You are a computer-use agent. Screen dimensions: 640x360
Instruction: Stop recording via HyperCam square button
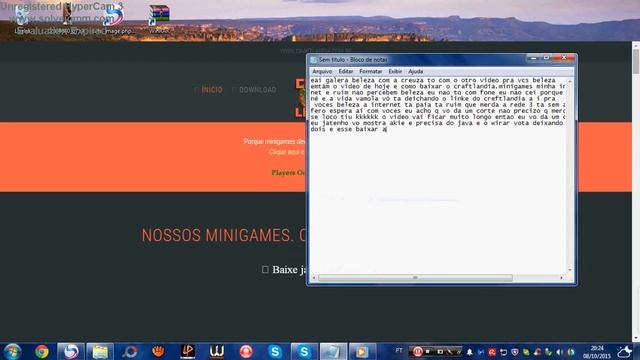click(428, 351)
